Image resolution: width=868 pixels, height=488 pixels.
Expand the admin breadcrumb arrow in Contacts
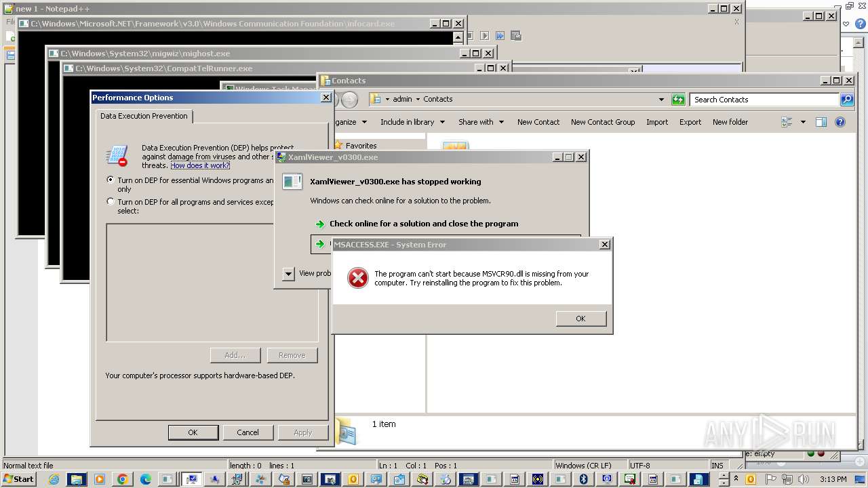click(x=387, y=100)
